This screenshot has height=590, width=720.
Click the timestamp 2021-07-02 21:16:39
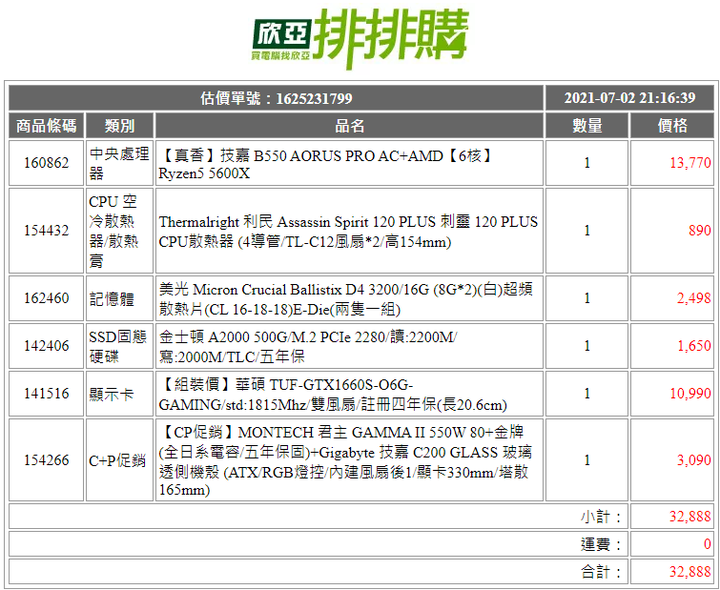630,98
